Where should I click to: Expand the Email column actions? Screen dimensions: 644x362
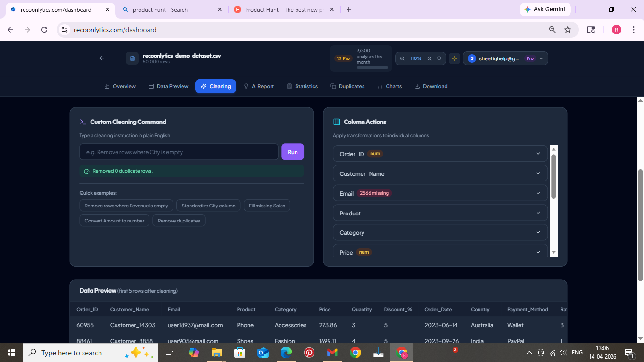440,193
